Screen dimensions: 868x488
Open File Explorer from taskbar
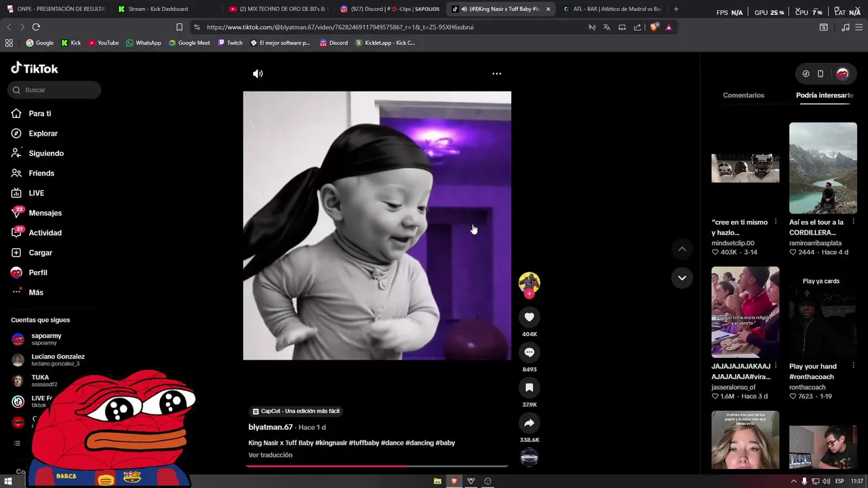point(437,481)
